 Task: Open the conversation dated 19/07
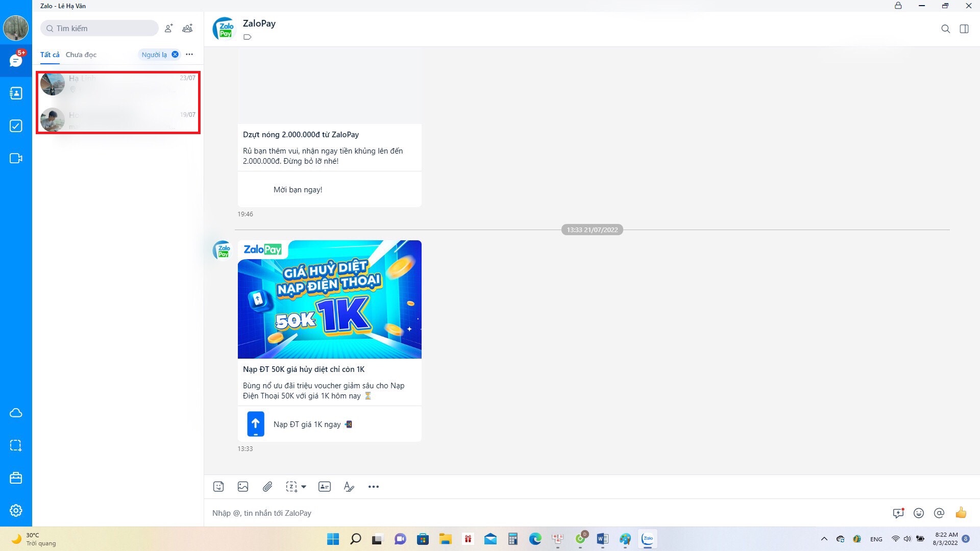(x=118, y=120)
